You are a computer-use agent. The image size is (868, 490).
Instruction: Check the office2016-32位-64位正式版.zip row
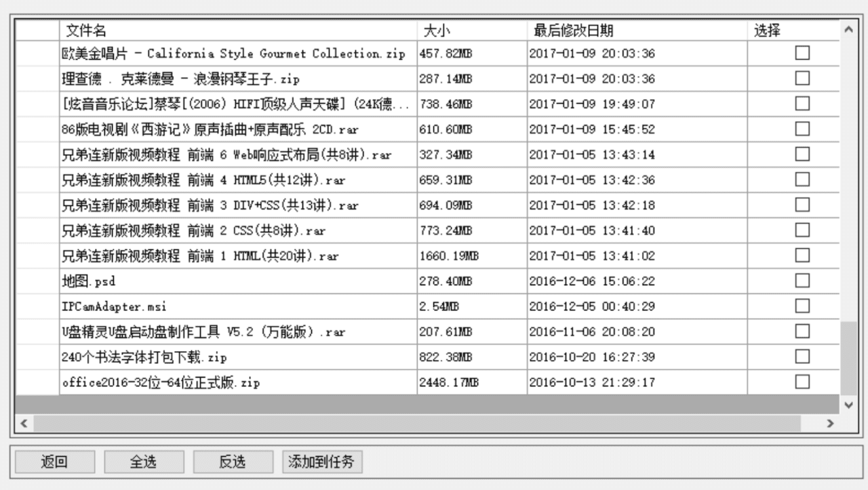pos(802,382)
